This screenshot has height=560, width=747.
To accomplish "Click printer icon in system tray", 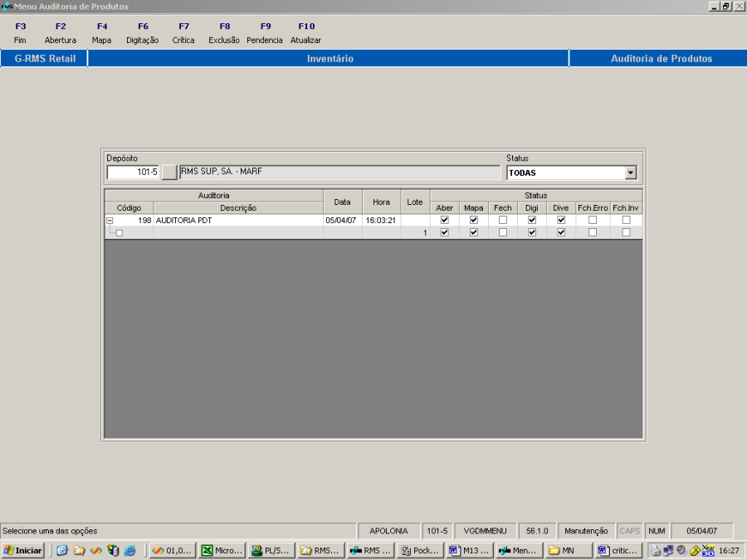I will [x=656, y=551].
